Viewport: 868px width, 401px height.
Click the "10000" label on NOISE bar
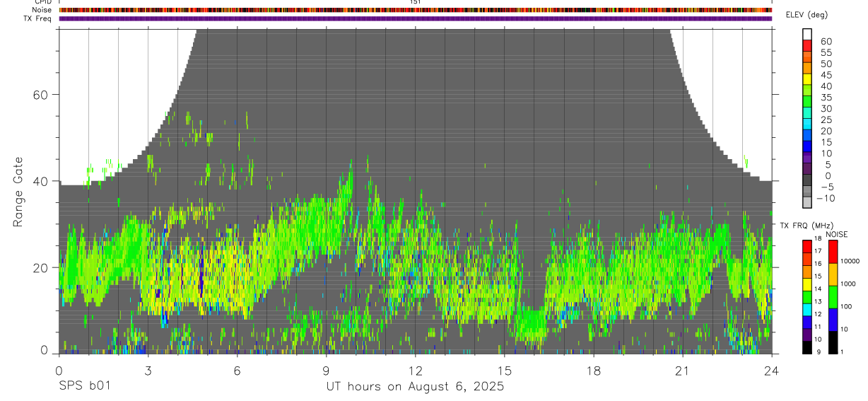(x=849, y=260)
